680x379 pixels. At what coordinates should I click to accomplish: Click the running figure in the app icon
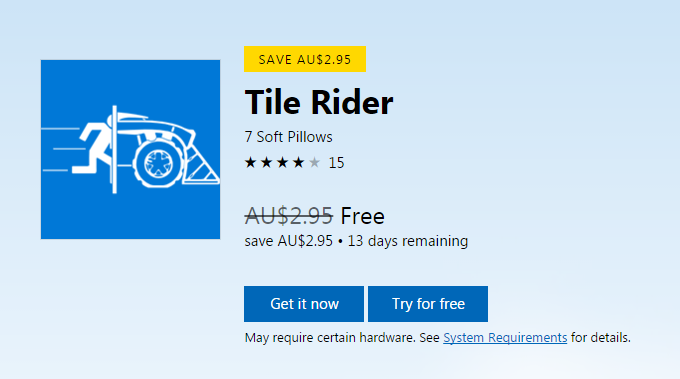click(x=92, y=149)
